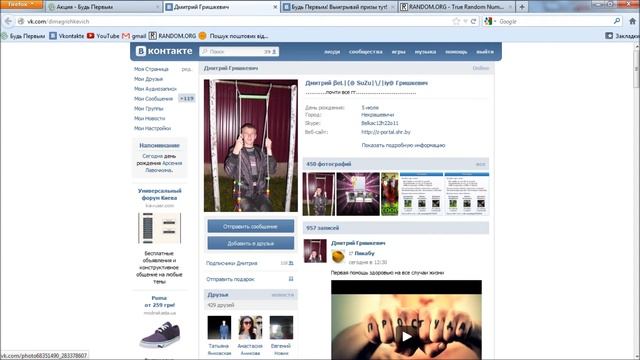Open the Закладки bookmarks menu
The image size is (640, 360).
pos(623,36)
